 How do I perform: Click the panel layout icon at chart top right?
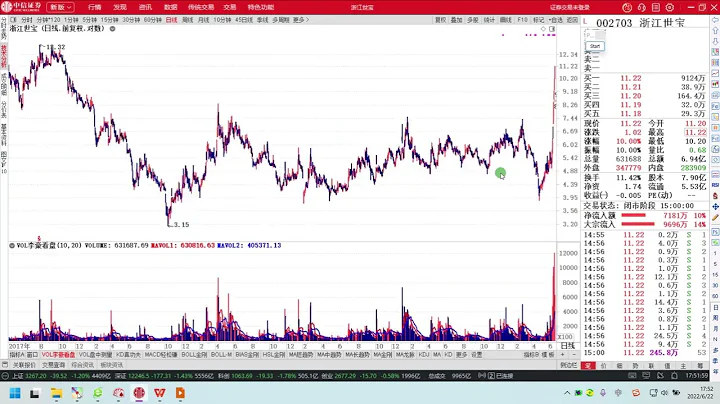point(551,28)
